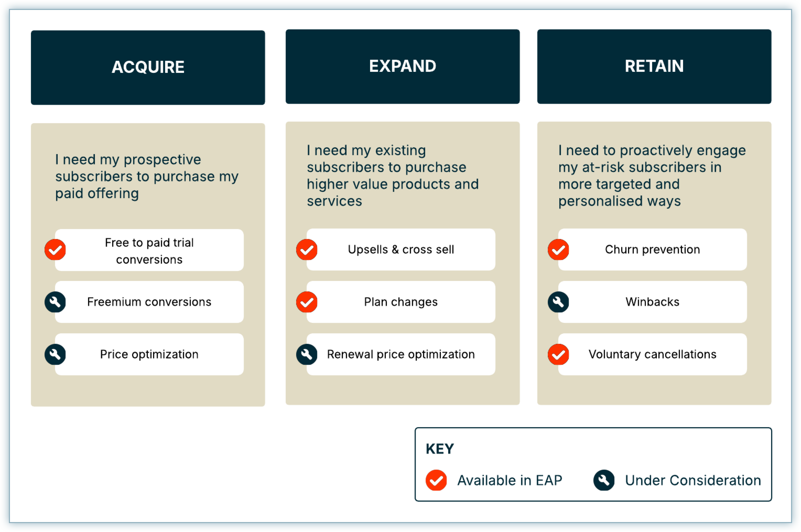Viewport: 801px width, 532px height.
Task: Select the EXPAND header box
Action: (403, 67)
